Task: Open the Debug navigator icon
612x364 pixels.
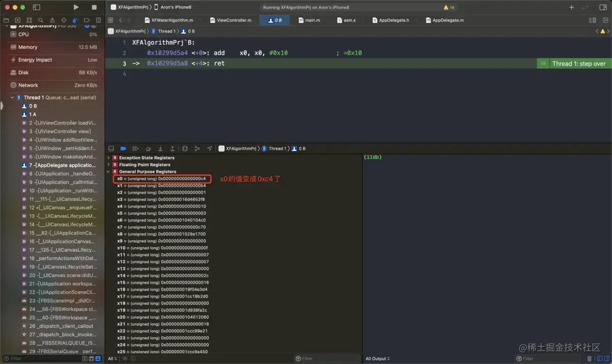Action: tap(75, 20)
